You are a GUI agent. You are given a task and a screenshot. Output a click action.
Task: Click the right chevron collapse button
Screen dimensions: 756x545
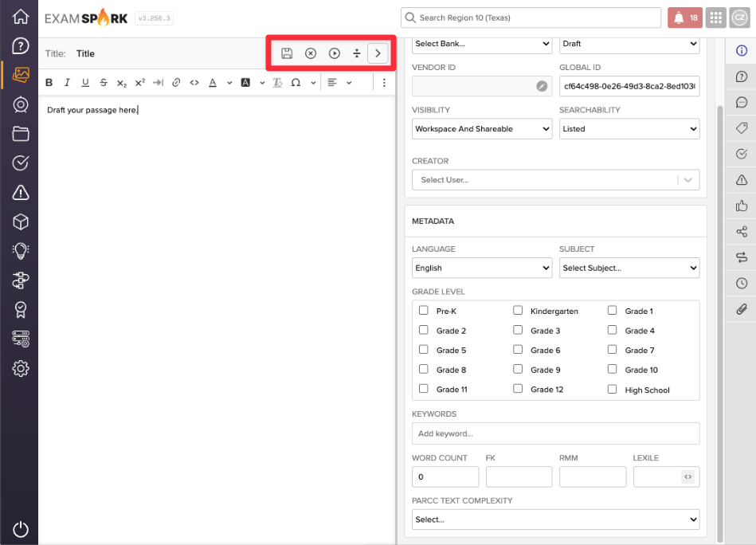pos(378,53)
